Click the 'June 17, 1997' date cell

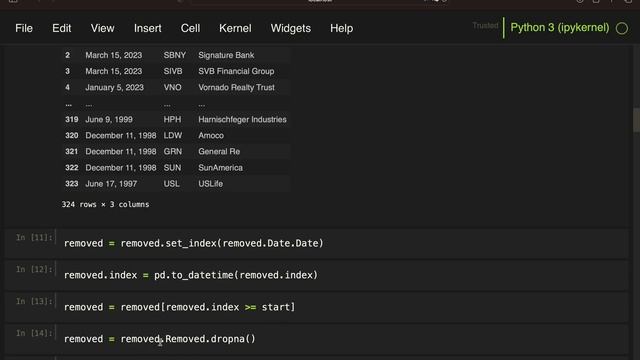tap(111, 184)
